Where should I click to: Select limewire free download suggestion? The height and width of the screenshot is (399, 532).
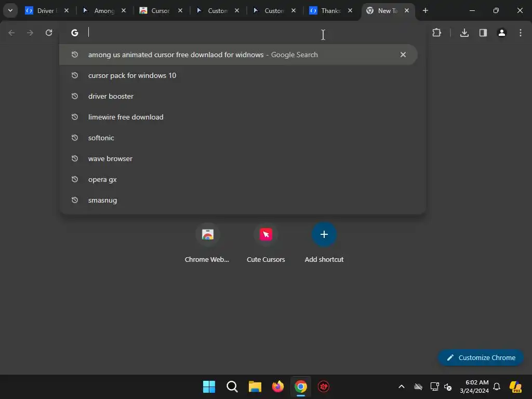coord(243,117)
